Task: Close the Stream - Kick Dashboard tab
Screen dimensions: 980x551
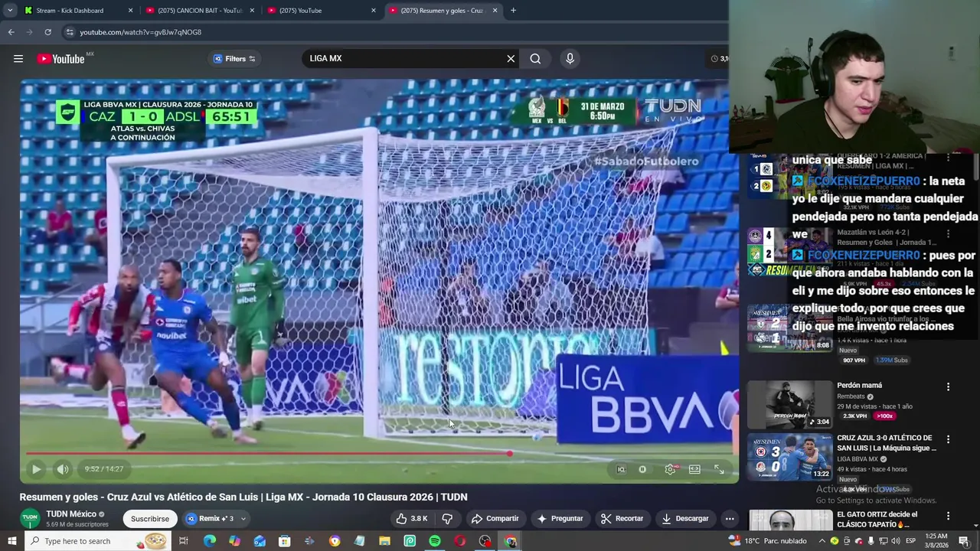Action: pyautogui.click(x=130, y=11)
